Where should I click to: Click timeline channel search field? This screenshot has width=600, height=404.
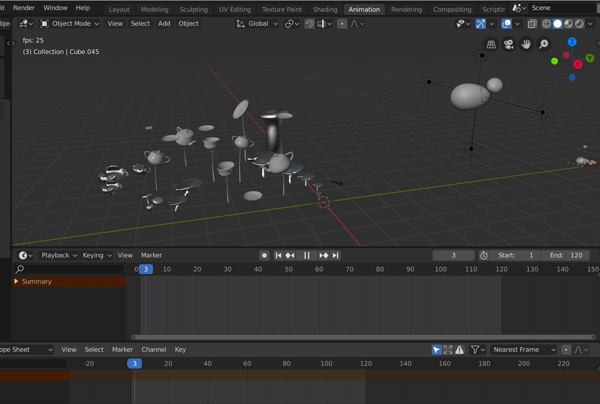click(x=69, y=269)
